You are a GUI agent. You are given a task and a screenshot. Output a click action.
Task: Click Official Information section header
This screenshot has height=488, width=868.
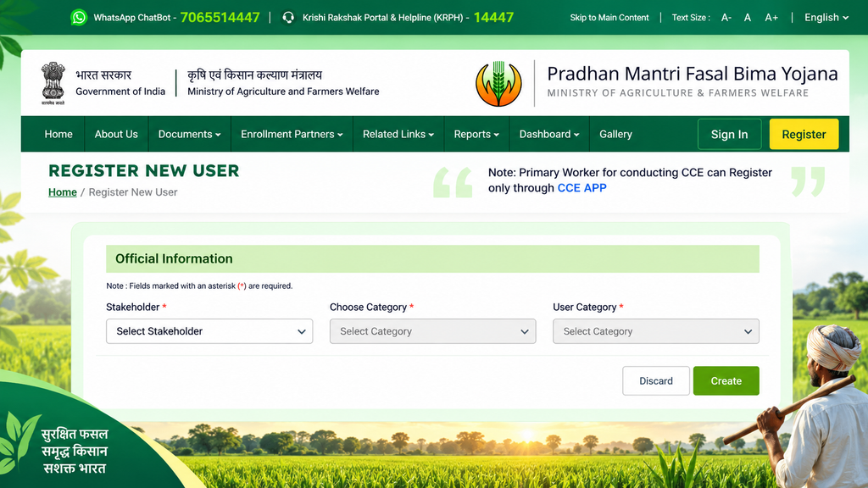pos(433,258)
